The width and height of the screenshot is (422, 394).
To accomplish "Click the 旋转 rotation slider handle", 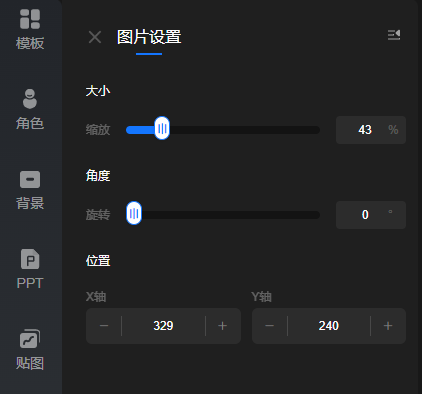I will (x=134, y=213).
